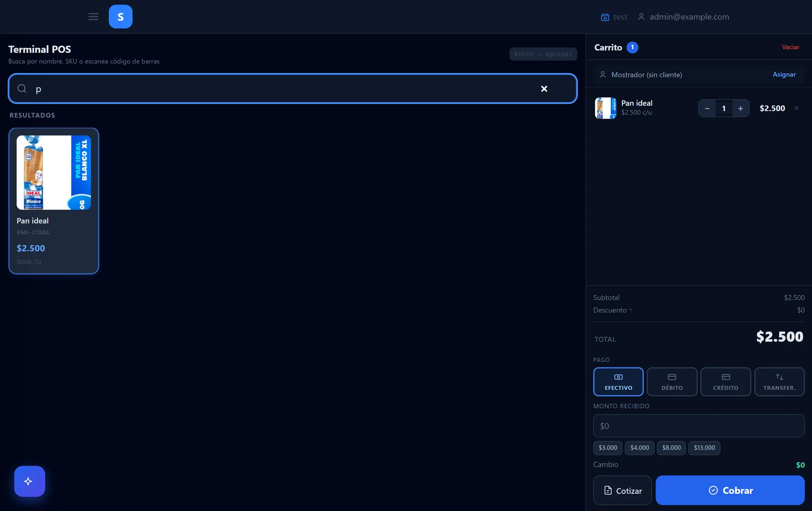Click the store icon beside test
812x511 pixels.
pyautogui.click(x=605, y=17)
